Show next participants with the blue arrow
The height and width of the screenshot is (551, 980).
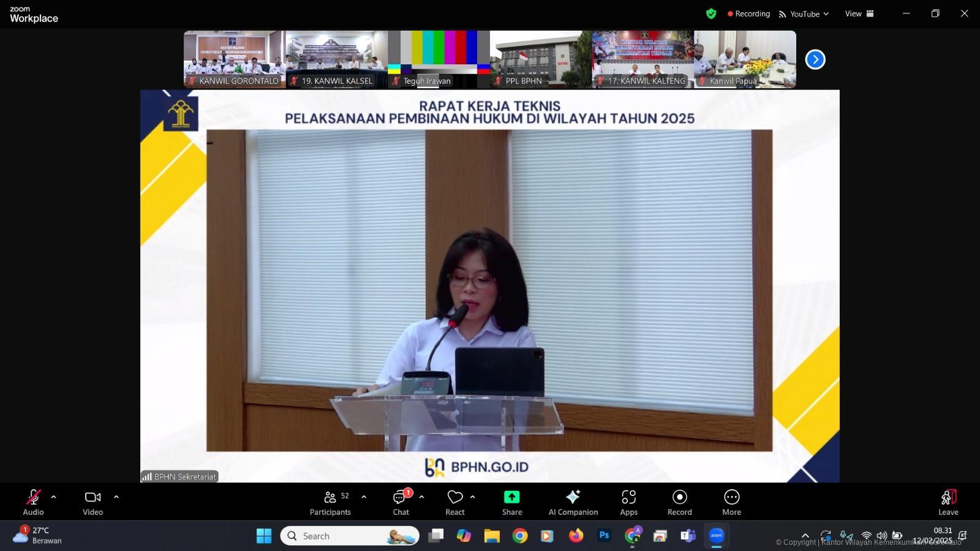815,59
